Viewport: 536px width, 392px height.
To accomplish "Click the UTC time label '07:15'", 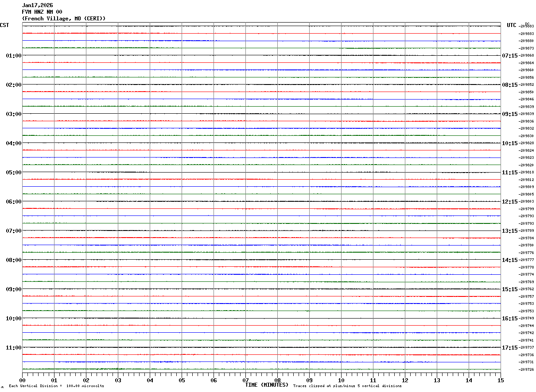I will tap(510, 55).
